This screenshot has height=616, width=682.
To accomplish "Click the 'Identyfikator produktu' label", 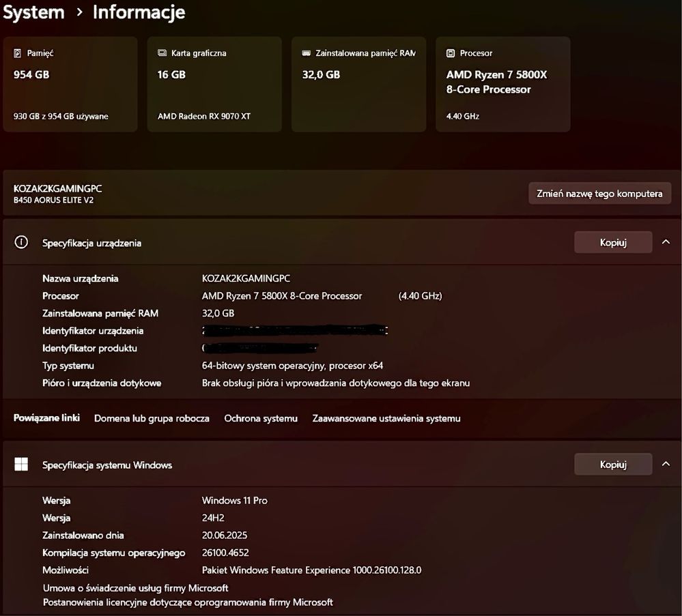I will click(x=89, y=348).
